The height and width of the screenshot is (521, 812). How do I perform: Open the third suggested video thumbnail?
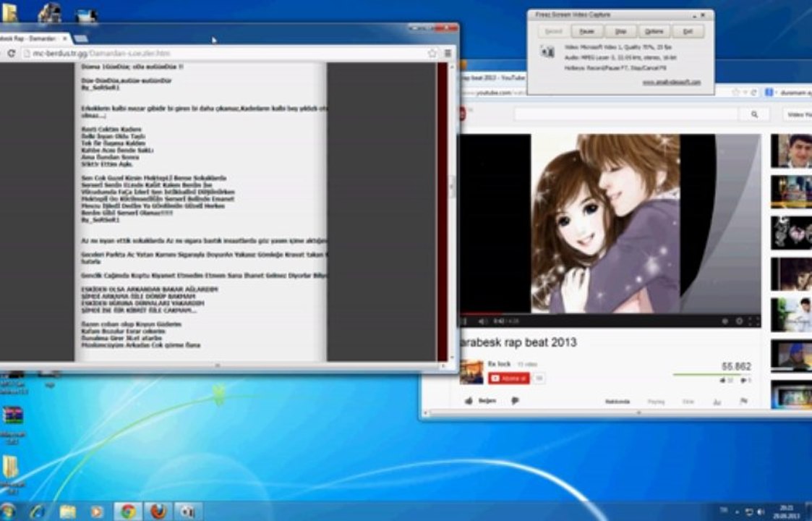click(791, 233)
